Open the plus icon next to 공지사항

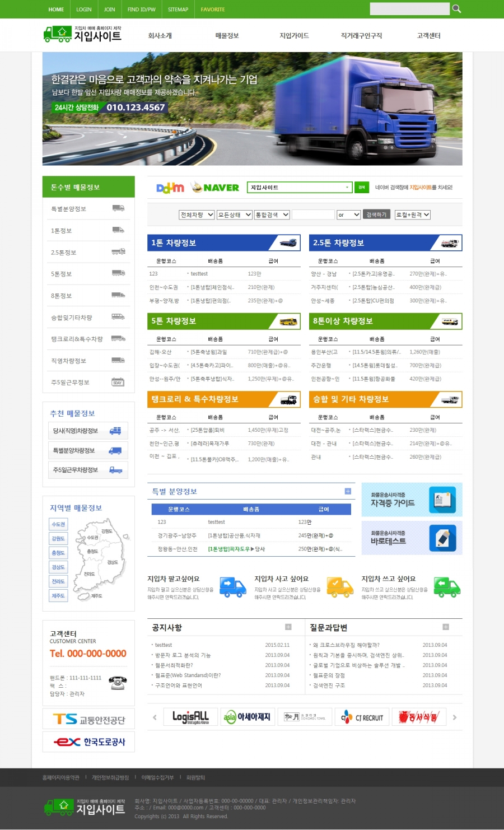point(288,627)
